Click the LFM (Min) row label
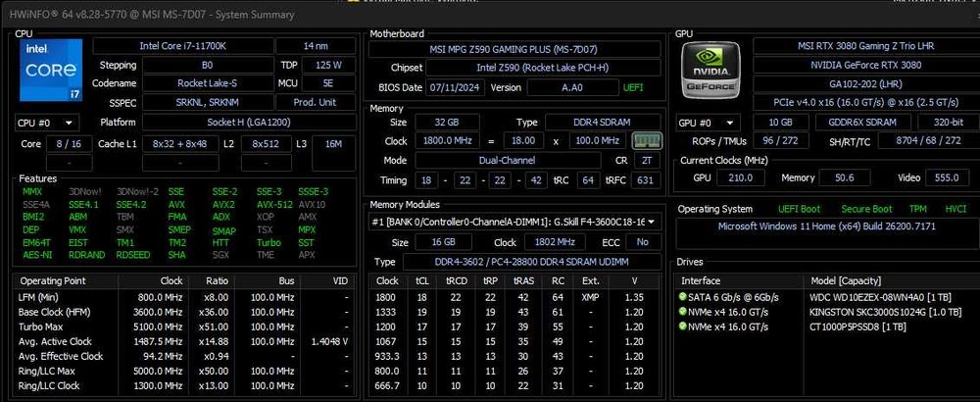Screen dimensions: 980x402 pyautogui.click(x=38, y=297)
